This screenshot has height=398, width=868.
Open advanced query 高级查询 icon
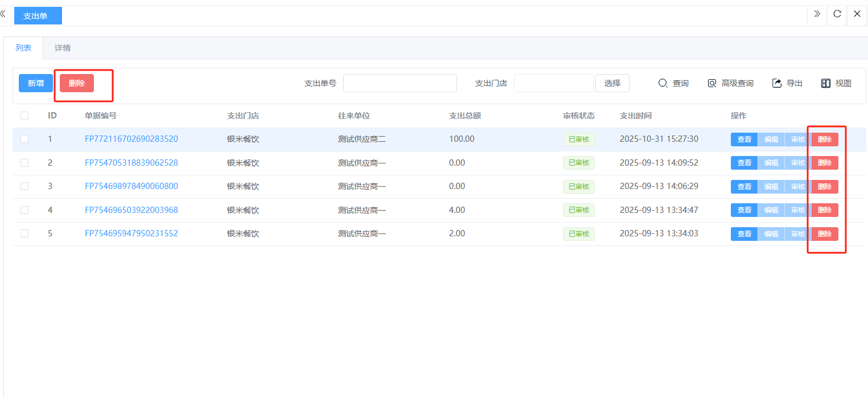tap(712, 83)
